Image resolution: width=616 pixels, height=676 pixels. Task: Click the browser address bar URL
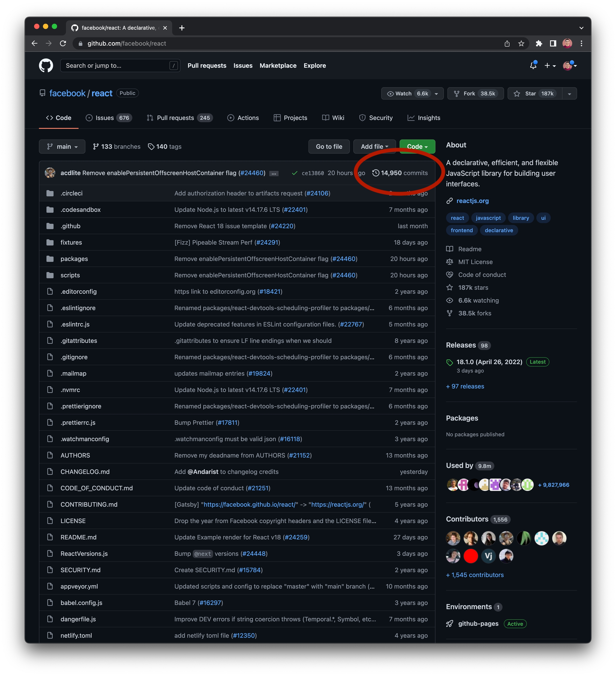(x=127, y=44)
